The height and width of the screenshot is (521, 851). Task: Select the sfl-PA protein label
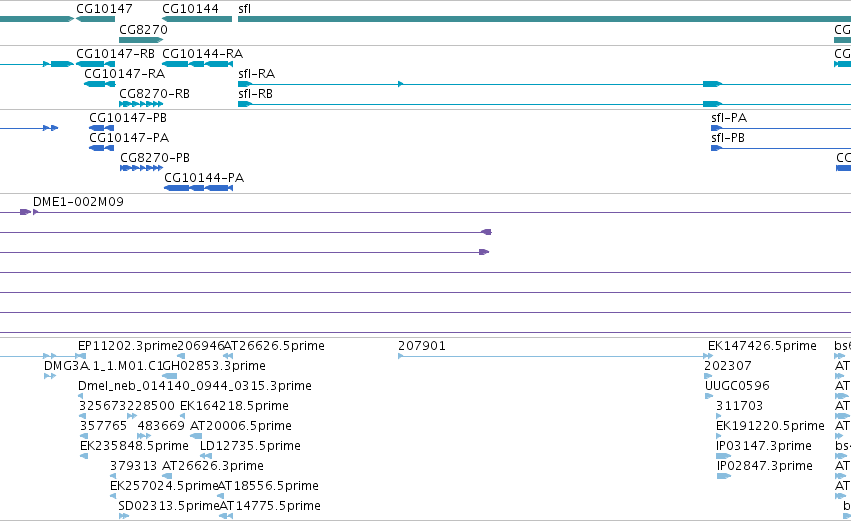pyautogui.click(x=729, y=118)
